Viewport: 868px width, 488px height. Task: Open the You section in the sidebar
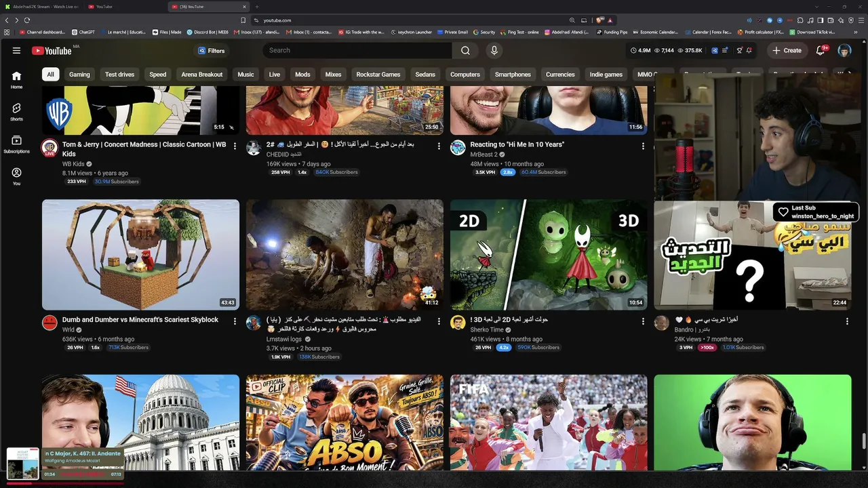coord(16,176)
